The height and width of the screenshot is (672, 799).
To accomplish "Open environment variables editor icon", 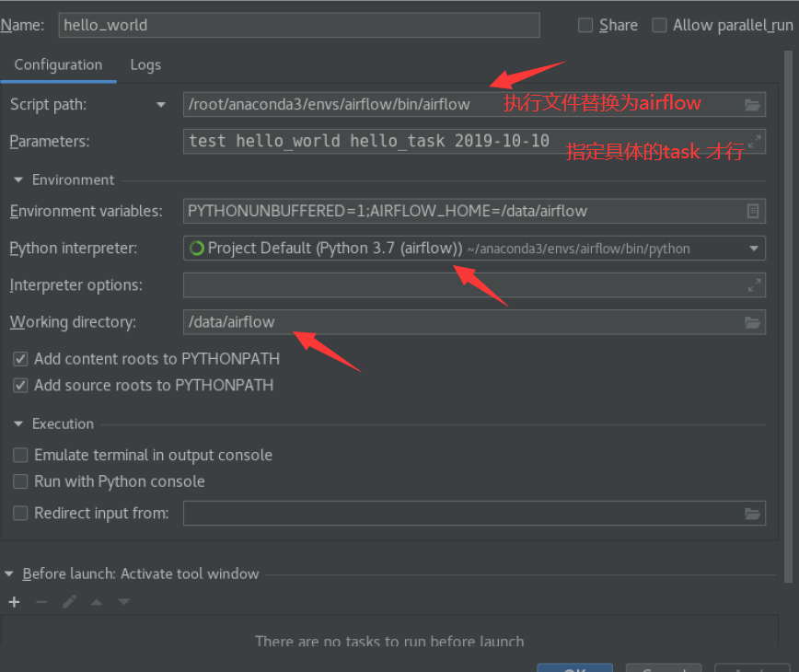I will coord(753,211).
